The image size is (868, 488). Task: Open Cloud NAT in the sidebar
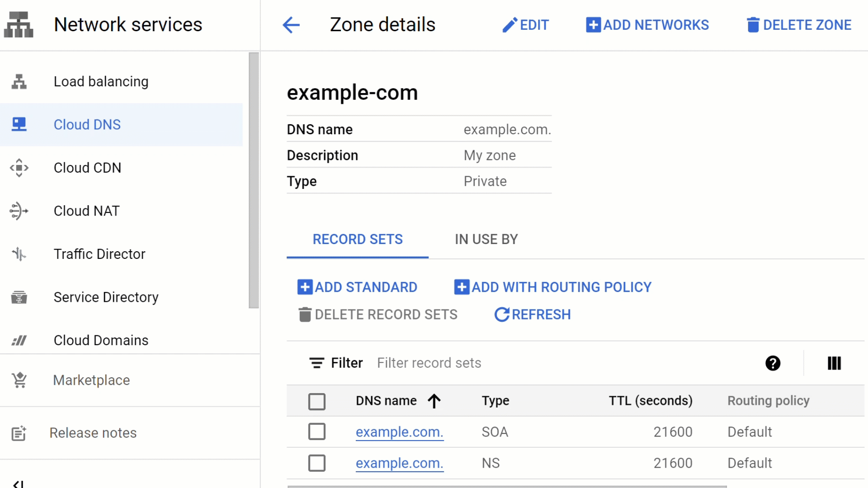pos(121,211)
